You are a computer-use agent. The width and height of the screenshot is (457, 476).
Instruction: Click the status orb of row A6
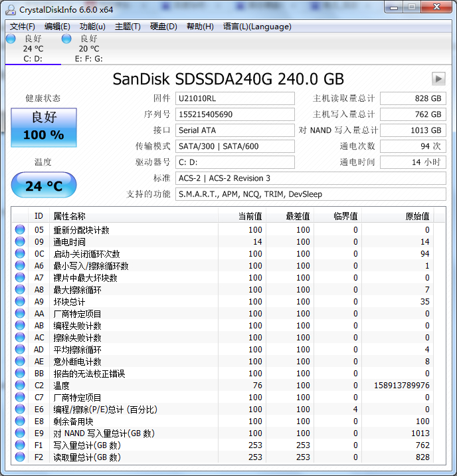tap(20, 266)
